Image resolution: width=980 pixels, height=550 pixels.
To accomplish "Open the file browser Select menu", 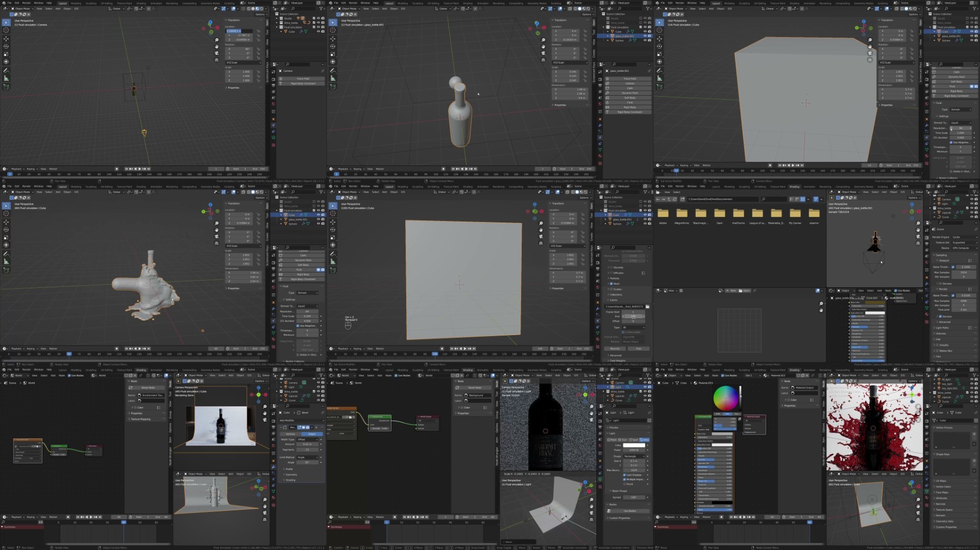I will click(x=677, y=192).
